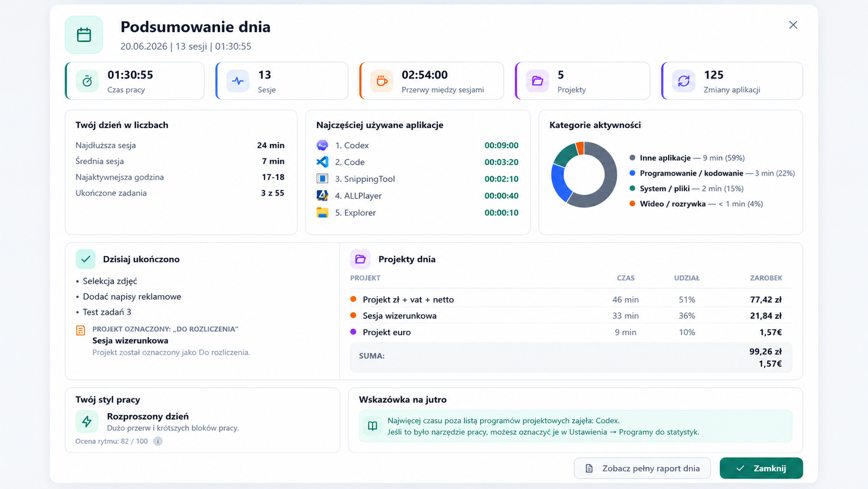Click the 01:30:55 Czas pracy value

(x=130, y=75)
